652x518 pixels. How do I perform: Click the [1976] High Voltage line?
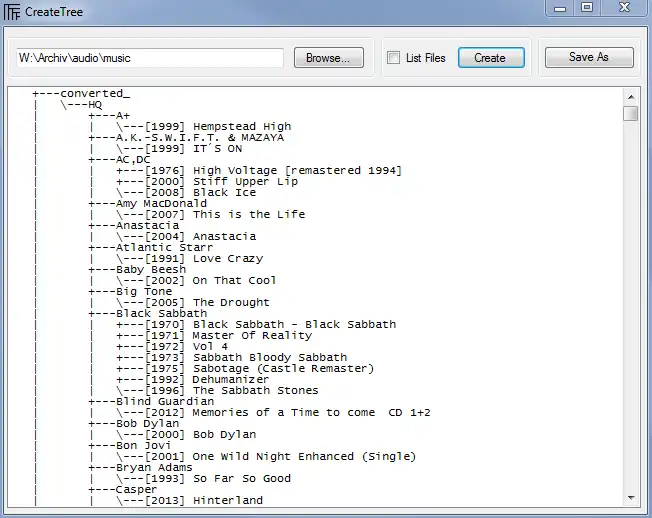[259, 170]
